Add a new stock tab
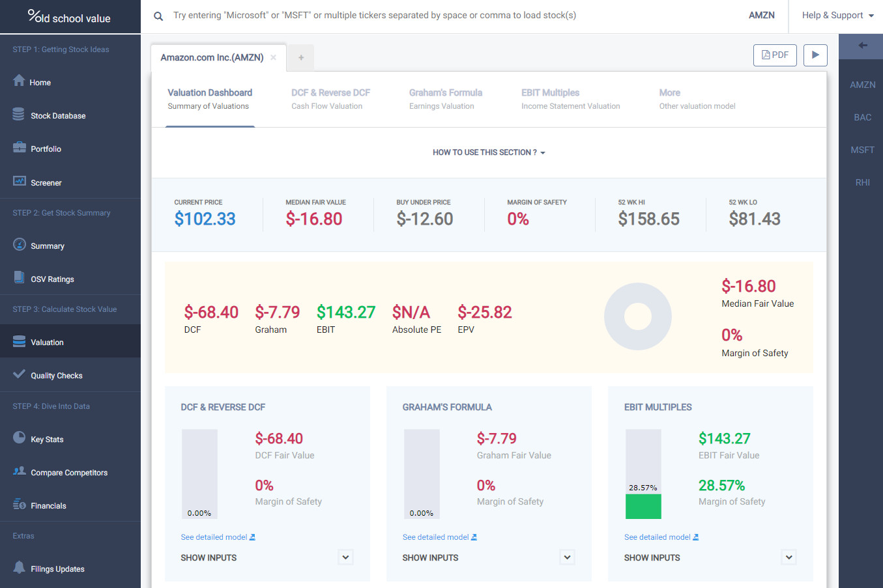 [x=301, y=57]
